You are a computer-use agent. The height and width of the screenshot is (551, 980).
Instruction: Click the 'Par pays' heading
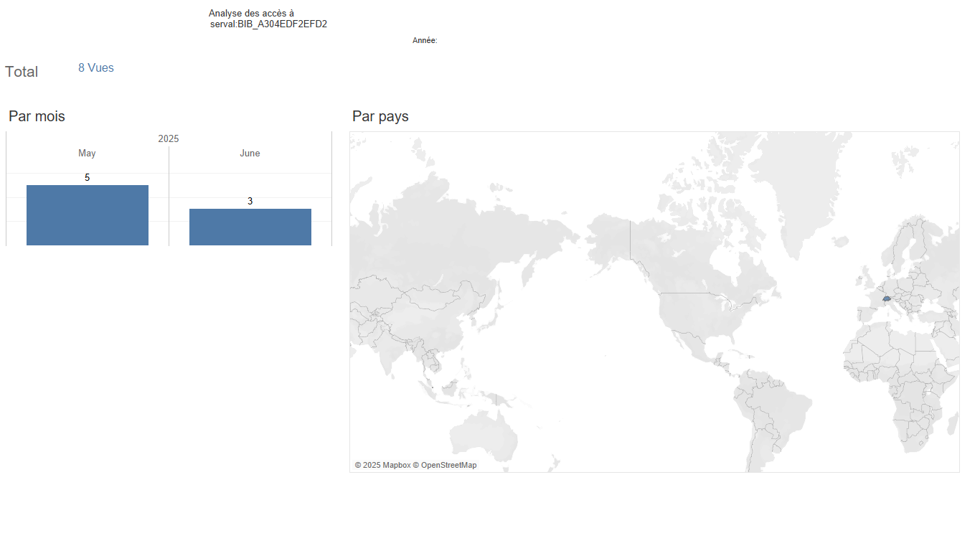(380, 116)
